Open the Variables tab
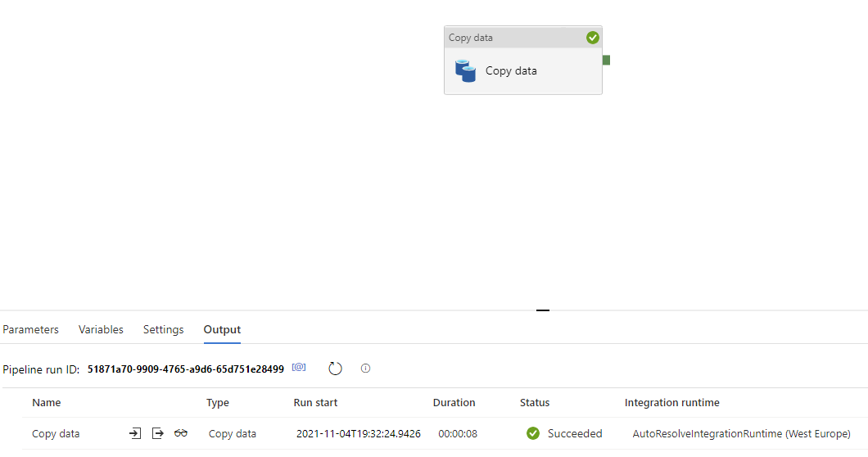Image resolution: width=868 pixels, height=457 pixels. click(101, 329)
